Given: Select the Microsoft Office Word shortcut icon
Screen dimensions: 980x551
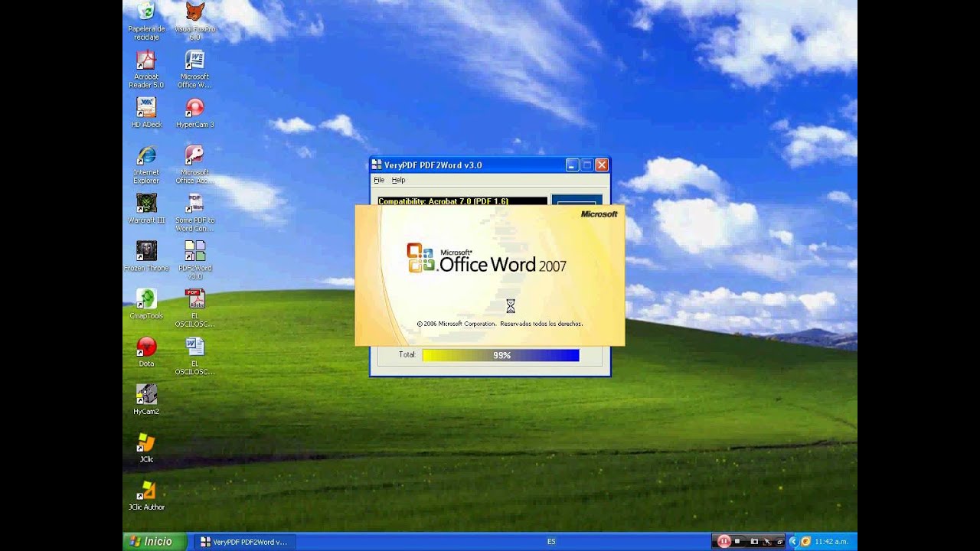Looking at the screenshot, I should (194, 69).
